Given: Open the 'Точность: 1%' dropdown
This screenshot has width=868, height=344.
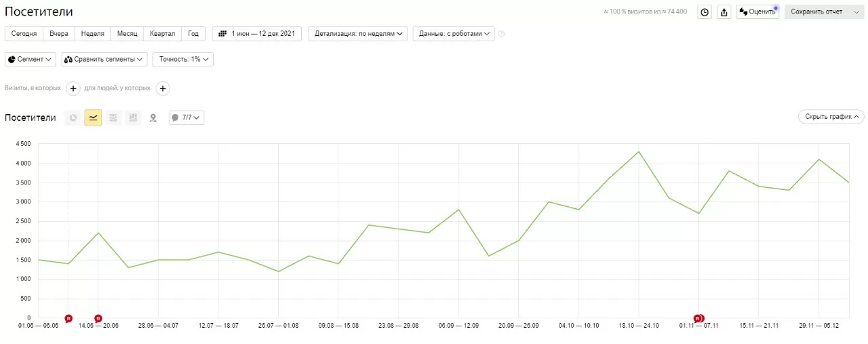Looking at the screenshot, I should 183,59.
